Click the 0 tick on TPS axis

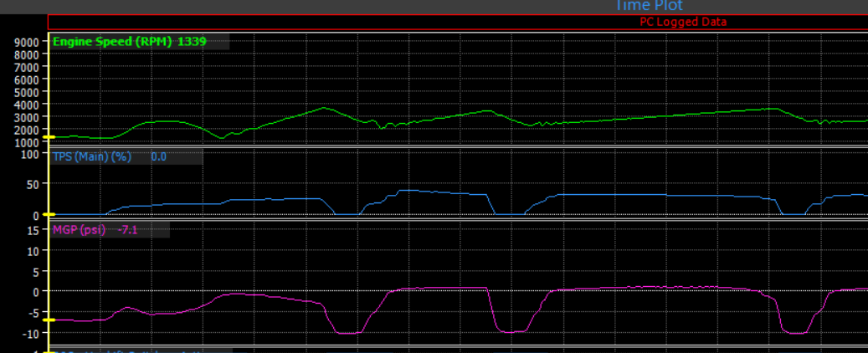(35, 215)
